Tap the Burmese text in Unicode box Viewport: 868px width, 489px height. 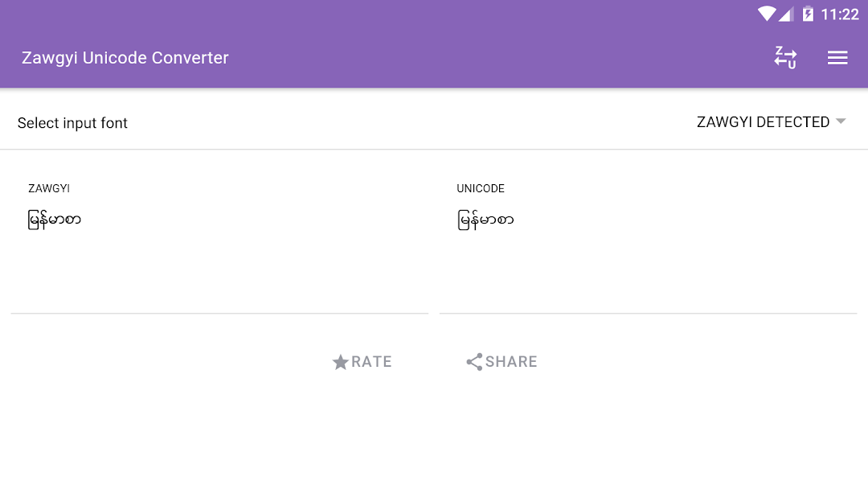[x=485, y=220]
